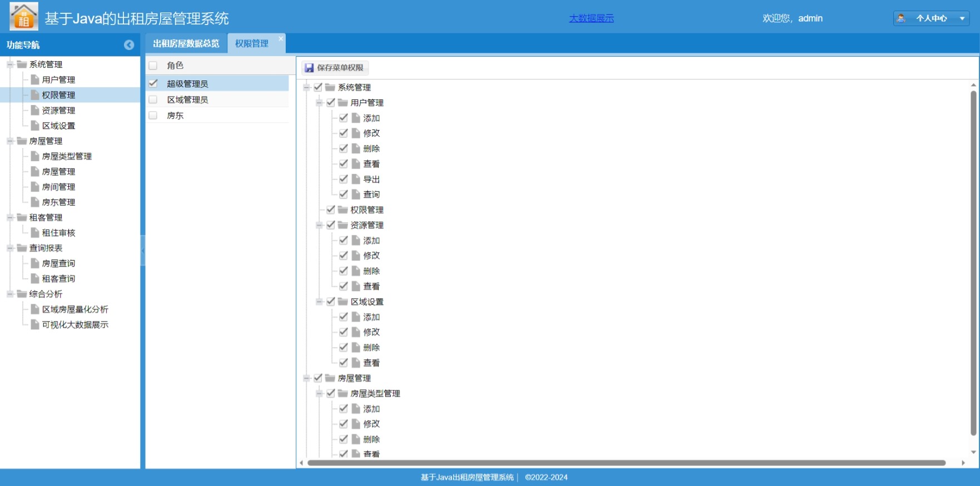
Task: Select the 权限管理 tab
Action: (252, 43)
